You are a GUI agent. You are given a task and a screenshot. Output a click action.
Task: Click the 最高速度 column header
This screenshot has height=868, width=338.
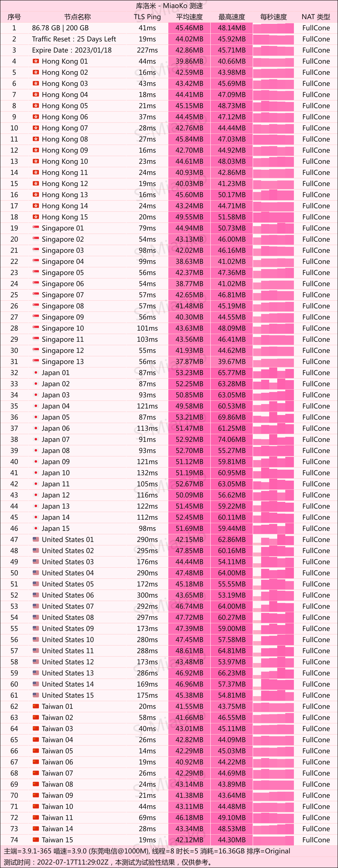[x=232, y=17]
